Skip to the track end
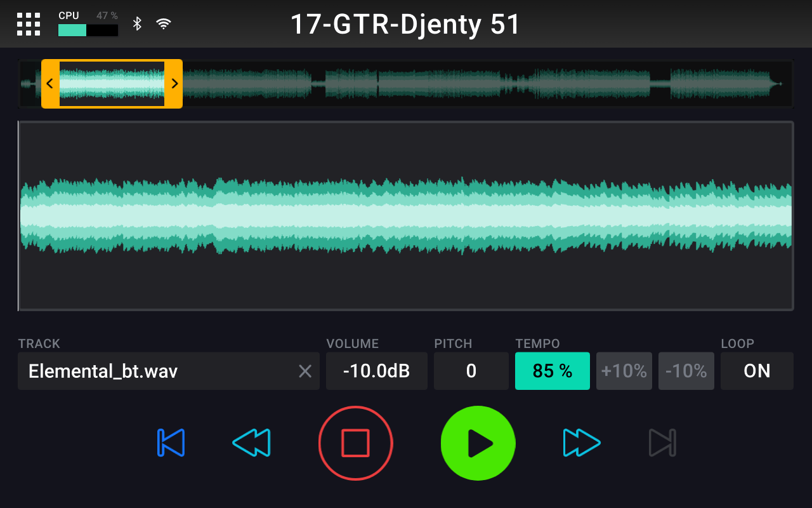 [x=662, y=443]
